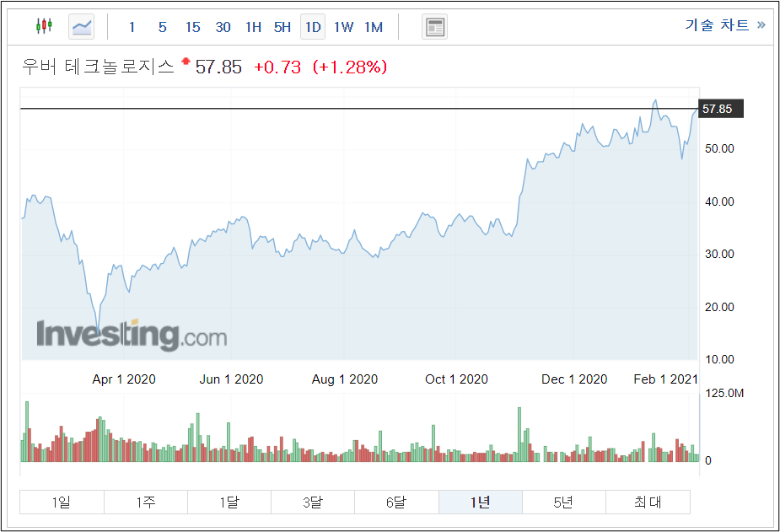Select the 최대 range tab
Image resolution: width=780 pixels, height=532 pixels.
(x=648, y=502)
